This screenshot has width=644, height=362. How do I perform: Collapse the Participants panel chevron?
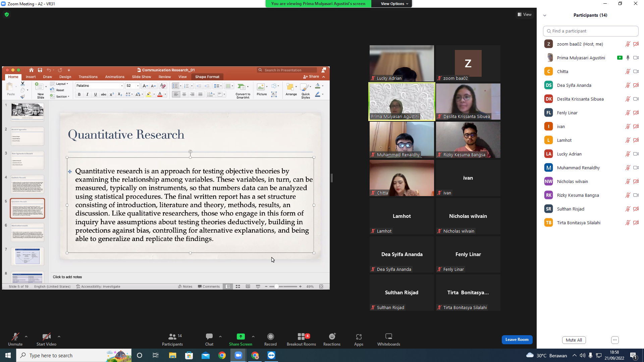tap(545, 15)
